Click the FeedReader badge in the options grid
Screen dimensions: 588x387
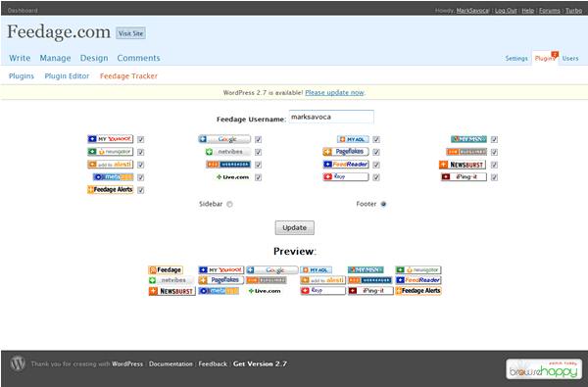pos(346,165)
